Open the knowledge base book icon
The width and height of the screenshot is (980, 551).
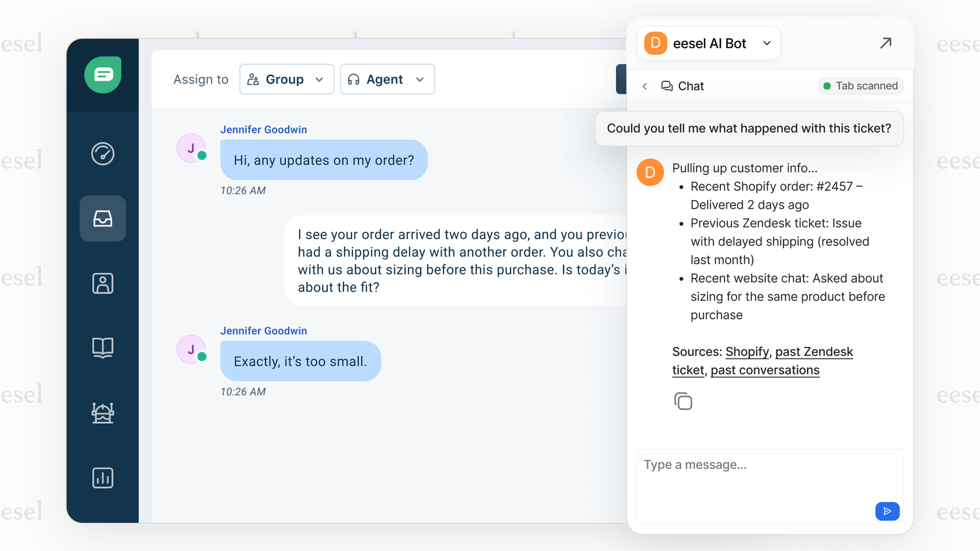(x=103, y=348)
